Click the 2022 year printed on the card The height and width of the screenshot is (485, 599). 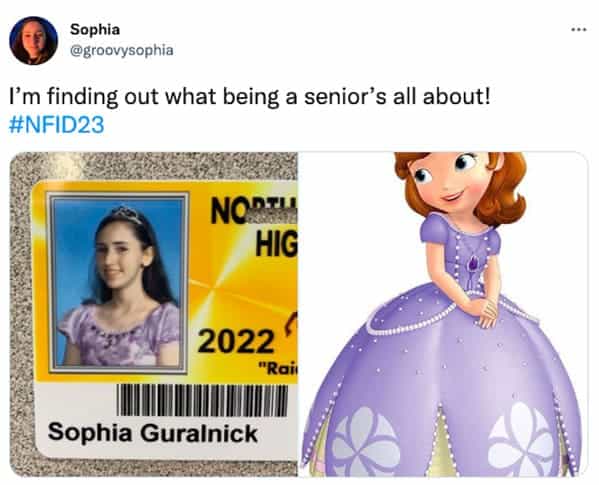tap(236, 341)
